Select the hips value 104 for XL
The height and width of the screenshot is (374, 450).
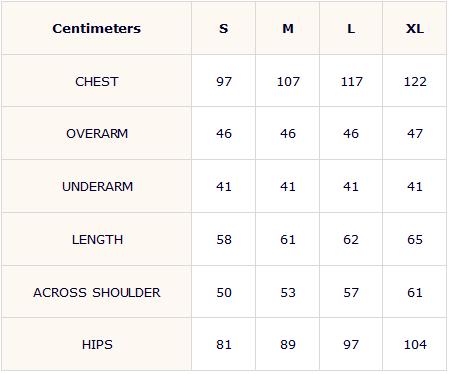tap(415, 344)
